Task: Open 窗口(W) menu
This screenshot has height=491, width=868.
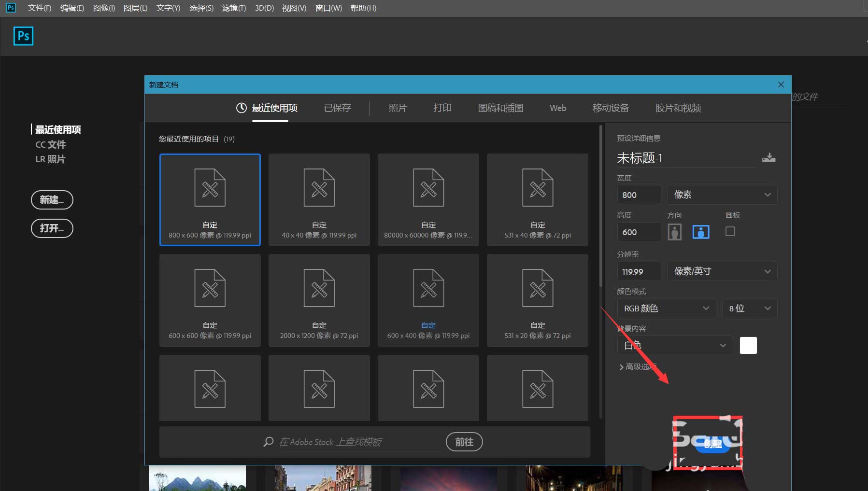Action: click(x=328, y=8)
